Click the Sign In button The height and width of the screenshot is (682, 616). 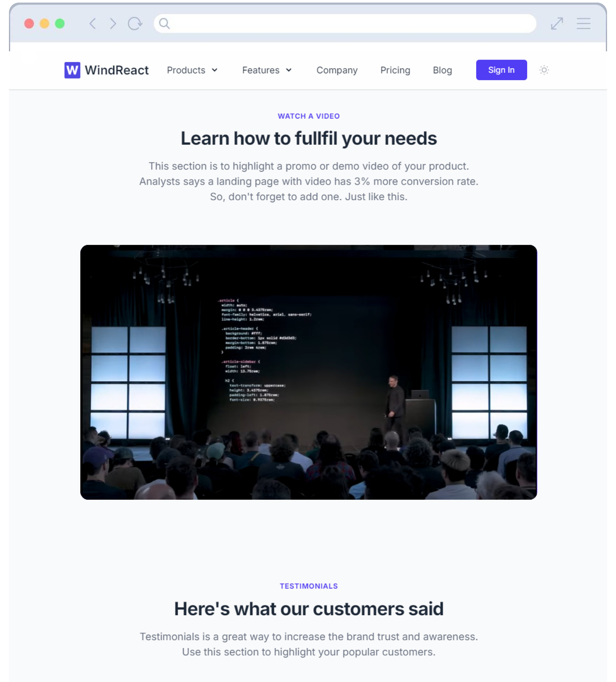501,70
